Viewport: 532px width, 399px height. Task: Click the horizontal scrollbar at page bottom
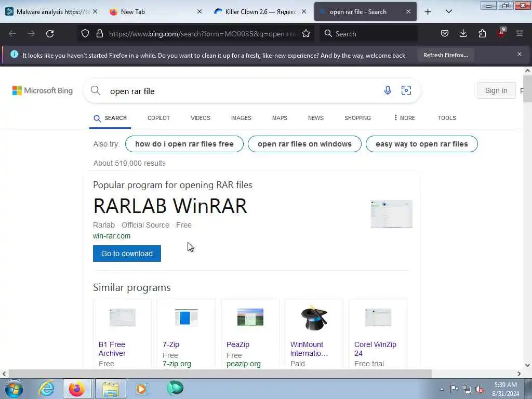220,374
